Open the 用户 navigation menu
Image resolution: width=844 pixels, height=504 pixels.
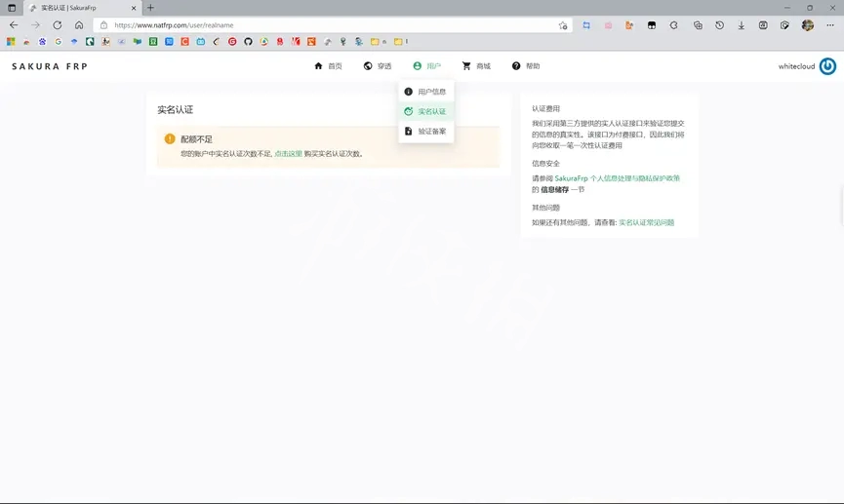tap(426, 66)
